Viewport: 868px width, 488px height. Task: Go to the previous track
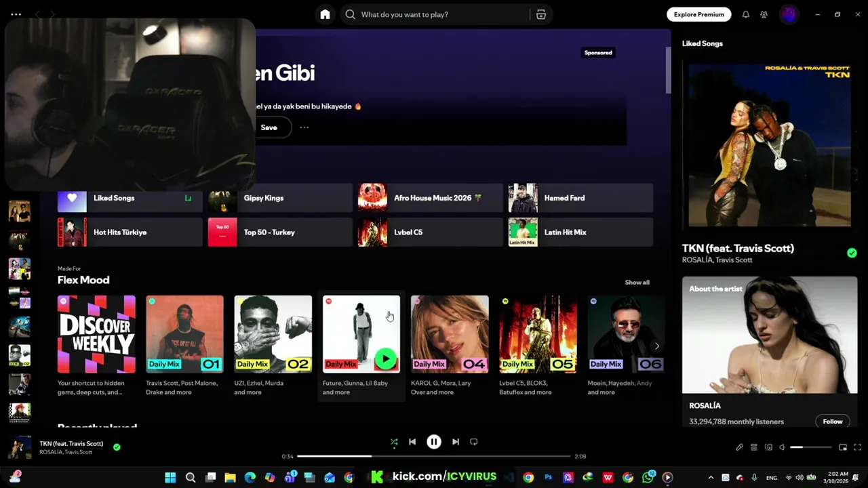pyautogui.click(x=412, y=442)
